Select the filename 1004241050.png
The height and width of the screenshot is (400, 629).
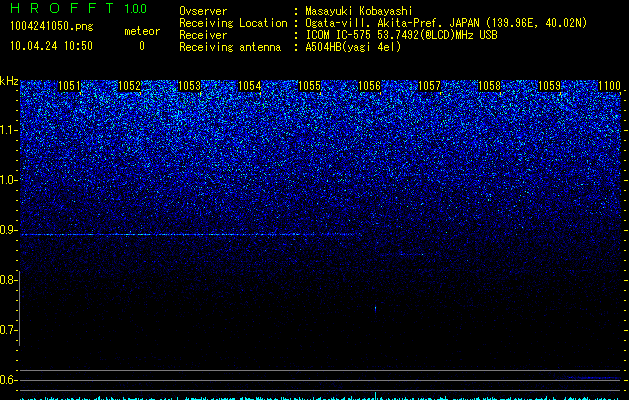pos(52,26)
